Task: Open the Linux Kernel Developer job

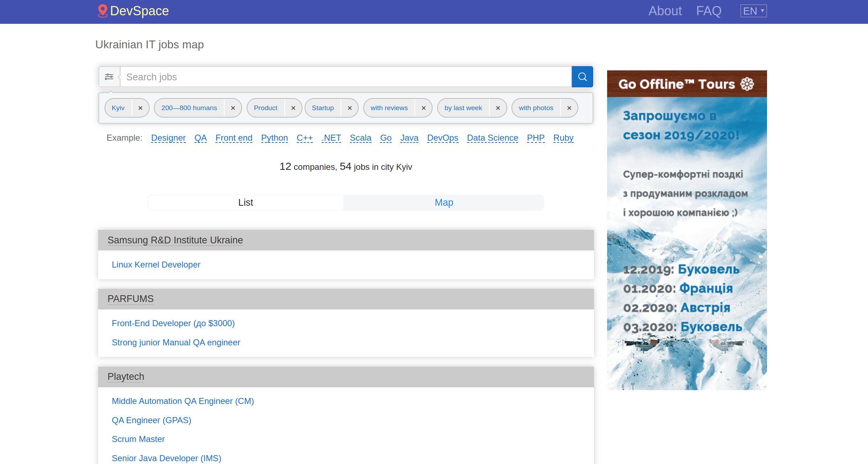Action: (156, 264)
